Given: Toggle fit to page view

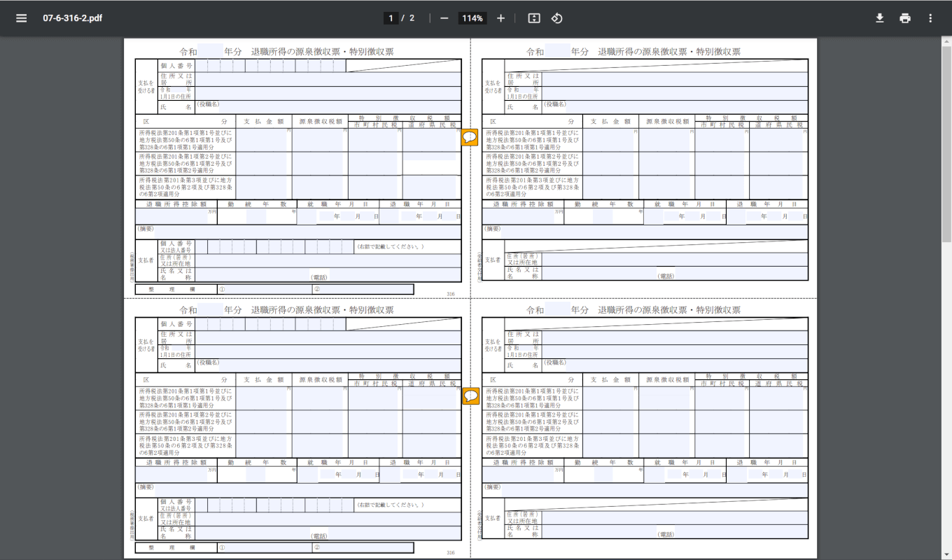Looking at the screenshot, I should coord(534,18).
